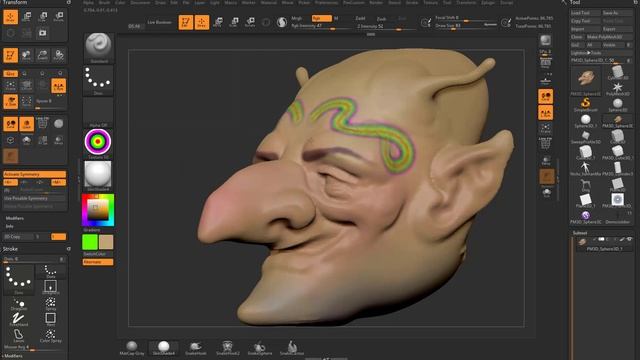Image resolution: width=640 pixels, height=360 pixels.
Task: Click the Scale button in the top shelf
Action: tap(234, 22)
